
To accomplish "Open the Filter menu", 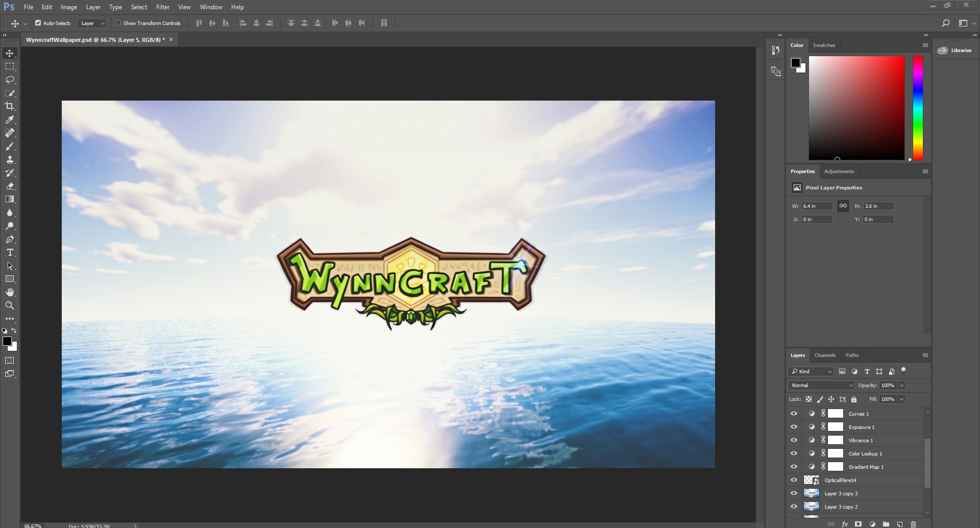I will click(163, 7).
